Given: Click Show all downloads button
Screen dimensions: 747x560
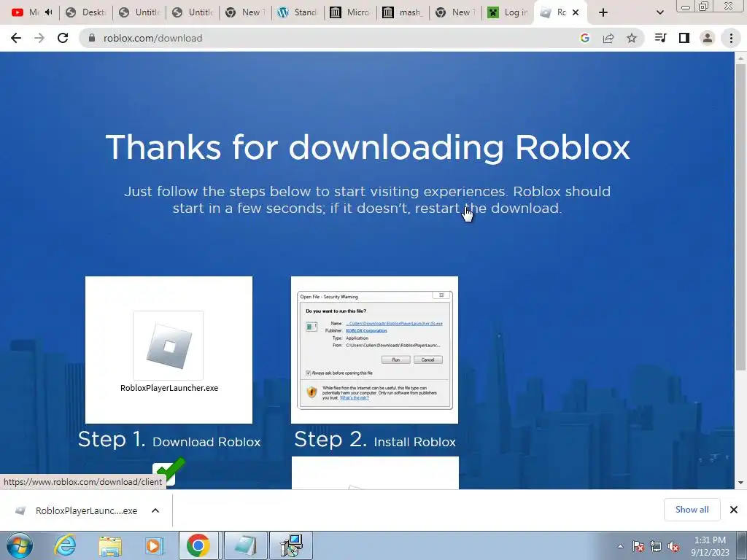Looking at the screenshot, I should 692,510.
